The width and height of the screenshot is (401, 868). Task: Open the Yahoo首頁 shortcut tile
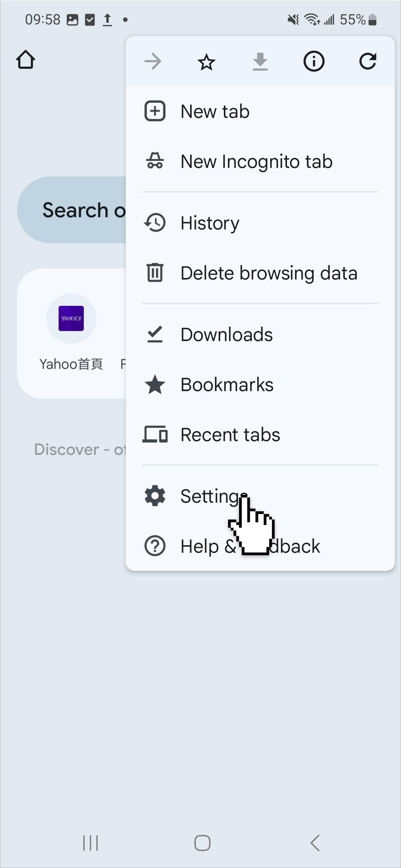point(71,332)
